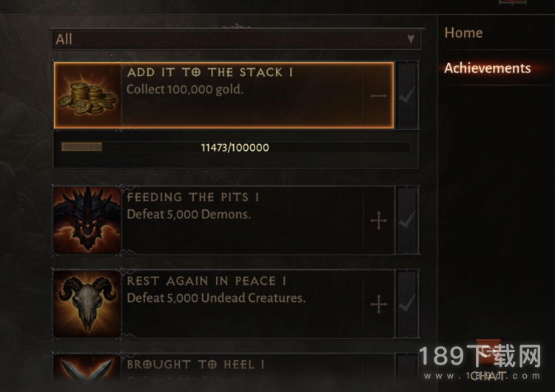555x392 pixels.
Task: Click the ram skull icon for Rest Again in Peace
Action: tap(87, 303)
